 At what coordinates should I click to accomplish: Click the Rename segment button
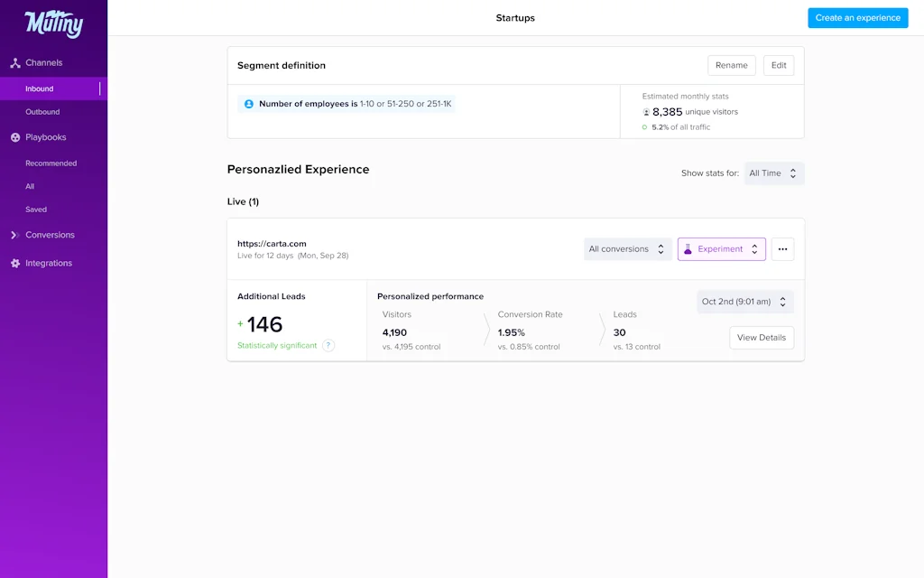(731, 65)
